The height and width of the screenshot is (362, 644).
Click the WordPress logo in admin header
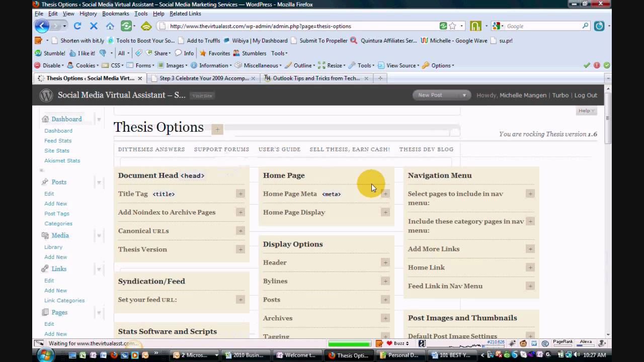[x=46, y=95]
